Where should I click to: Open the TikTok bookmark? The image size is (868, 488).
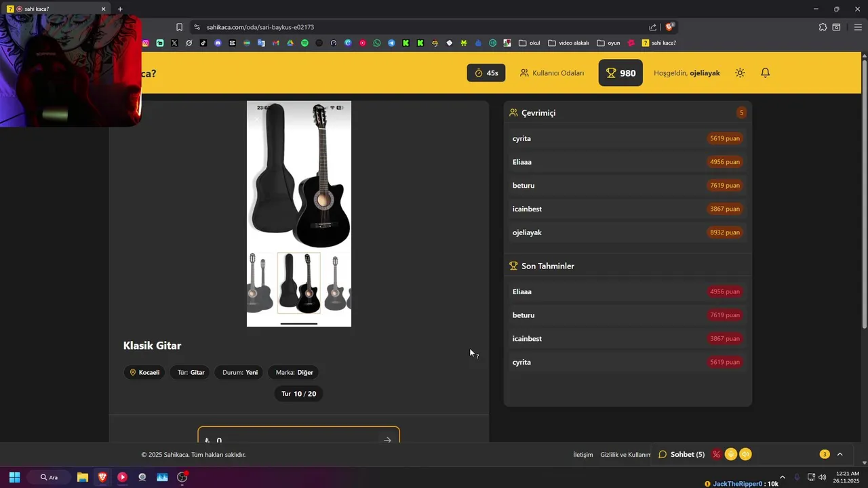(203, 43)
